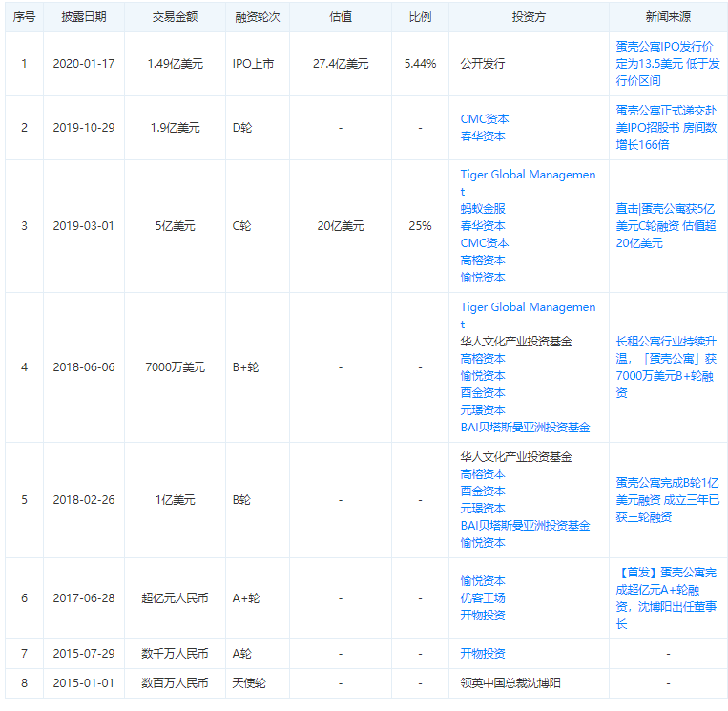Image resolution: width=728 pixels, height=711 pixels.
Task: Open CMC资本 link in C轮 row
Action: tap(485, 242)
